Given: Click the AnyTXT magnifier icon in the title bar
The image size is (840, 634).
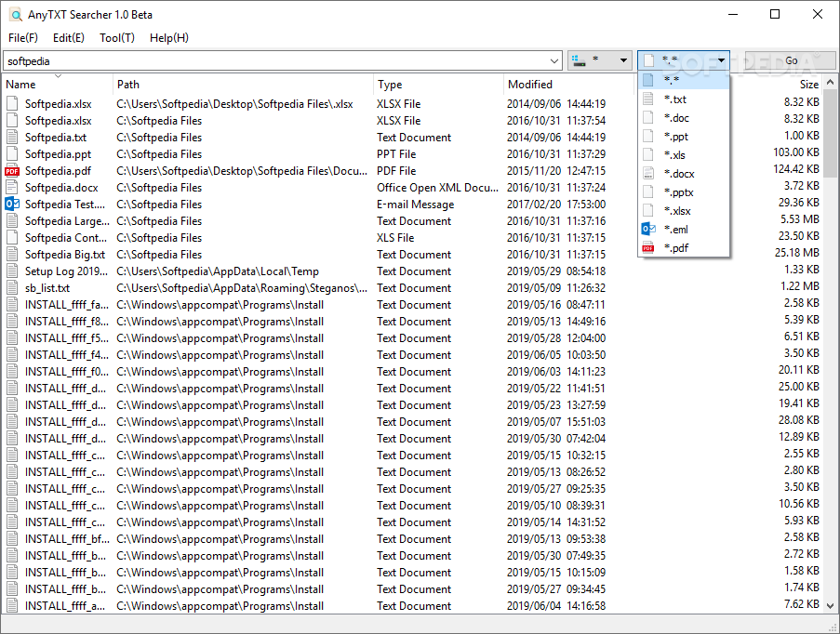Looking at the screenshot, I should coord(13,14).
